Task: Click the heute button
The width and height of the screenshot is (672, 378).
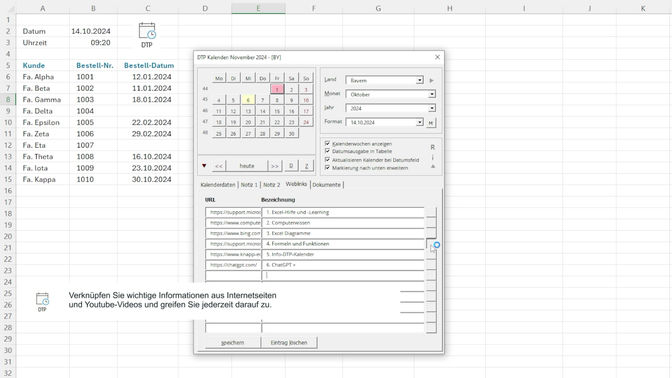Action: point(247,165)
